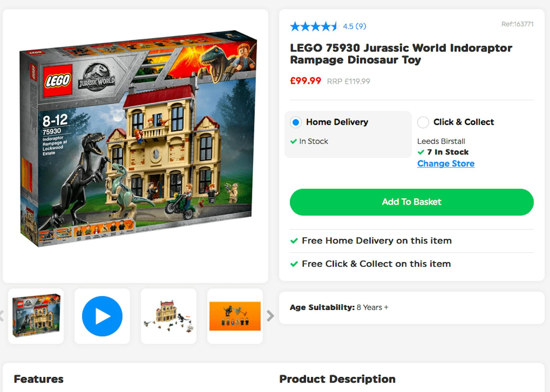The width and height of the screenshot is (550, 392).
Task: Click the Change Store link
Action: 446,164
